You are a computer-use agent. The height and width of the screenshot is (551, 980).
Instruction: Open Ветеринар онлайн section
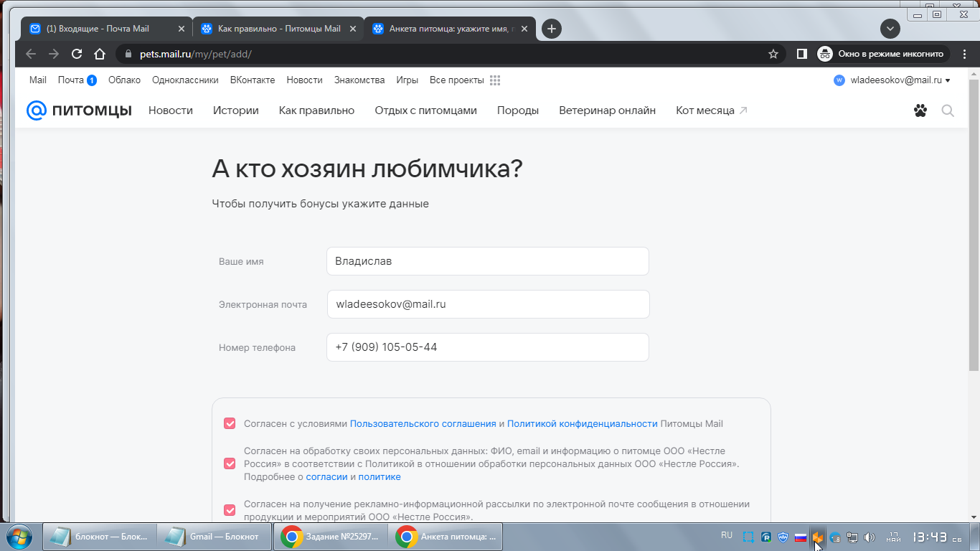point(608,110)
